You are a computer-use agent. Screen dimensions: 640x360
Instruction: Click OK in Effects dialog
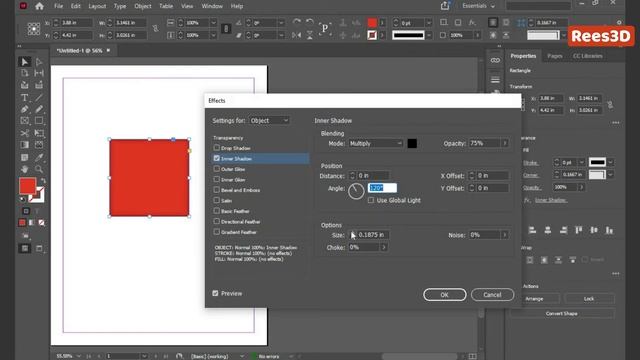444,295
